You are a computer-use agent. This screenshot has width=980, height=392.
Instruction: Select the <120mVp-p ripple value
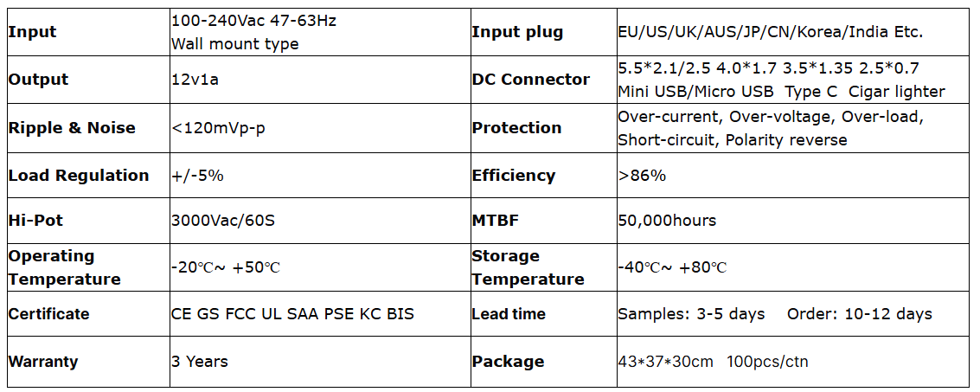pos(218,128)
